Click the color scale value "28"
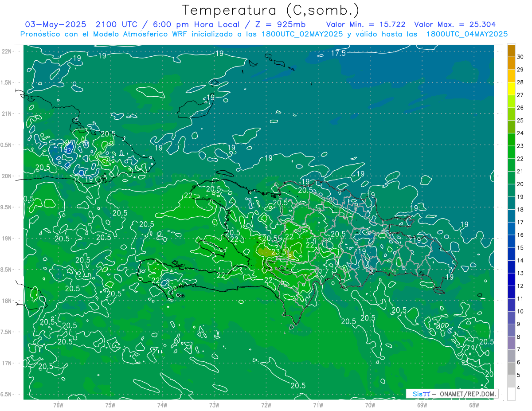 click(x=520, y=82)
